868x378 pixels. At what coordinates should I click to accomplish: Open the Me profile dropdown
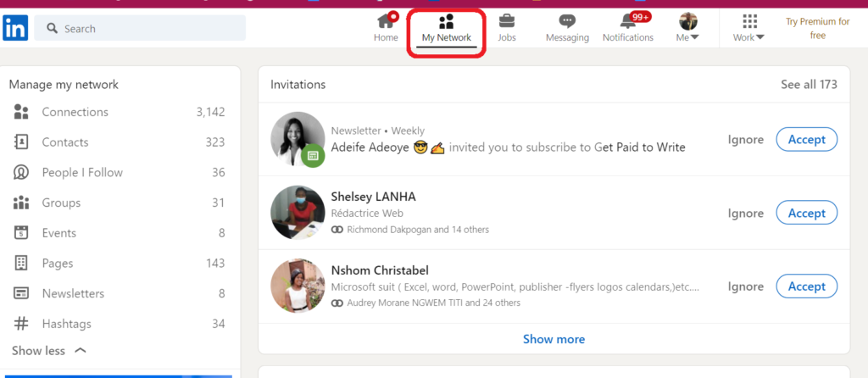pos(687,28)
